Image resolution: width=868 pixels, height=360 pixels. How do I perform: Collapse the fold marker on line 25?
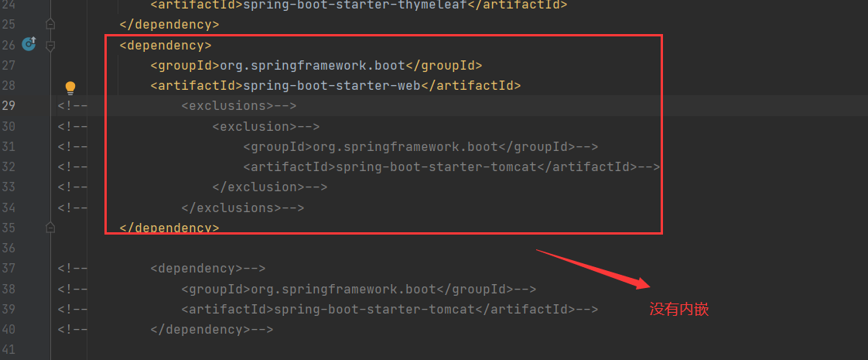point(50,24)
